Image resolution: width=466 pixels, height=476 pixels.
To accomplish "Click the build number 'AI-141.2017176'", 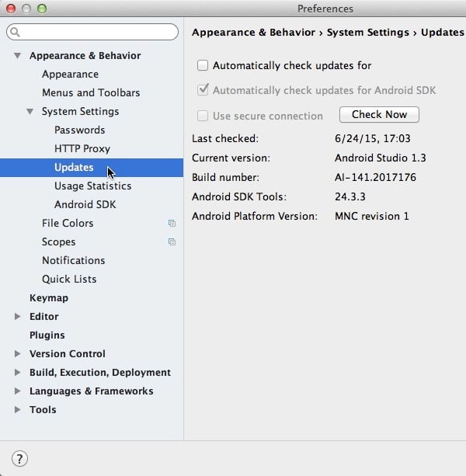I will point(375,177).
